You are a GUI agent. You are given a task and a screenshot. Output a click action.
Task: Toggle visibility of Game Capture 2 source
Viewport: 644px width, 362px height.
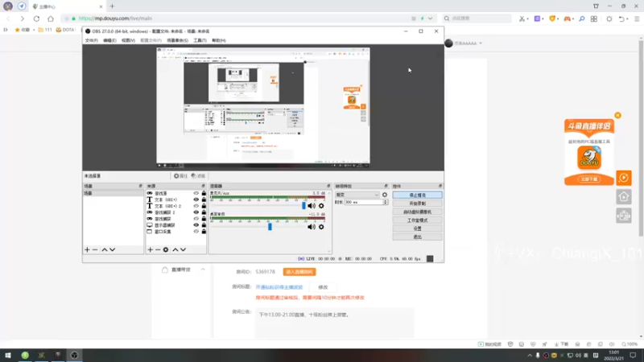point(196,212)
